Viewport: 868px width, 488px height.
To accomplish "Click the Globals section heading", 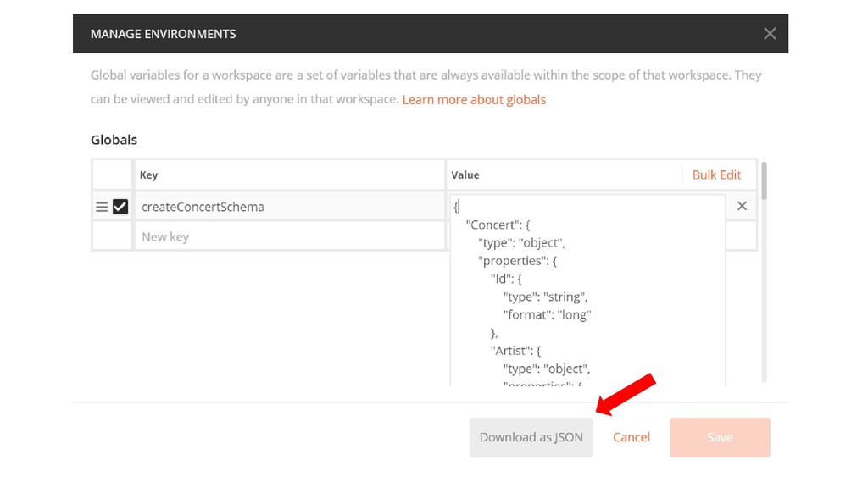I will pos(114,140).
